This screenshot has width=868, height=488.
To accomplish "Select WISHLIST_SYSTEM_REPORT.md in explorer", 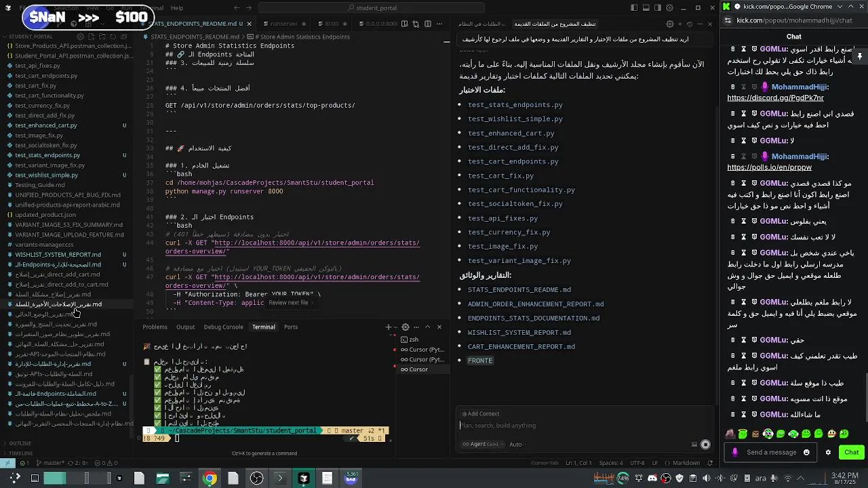I will tap(58, 255).
